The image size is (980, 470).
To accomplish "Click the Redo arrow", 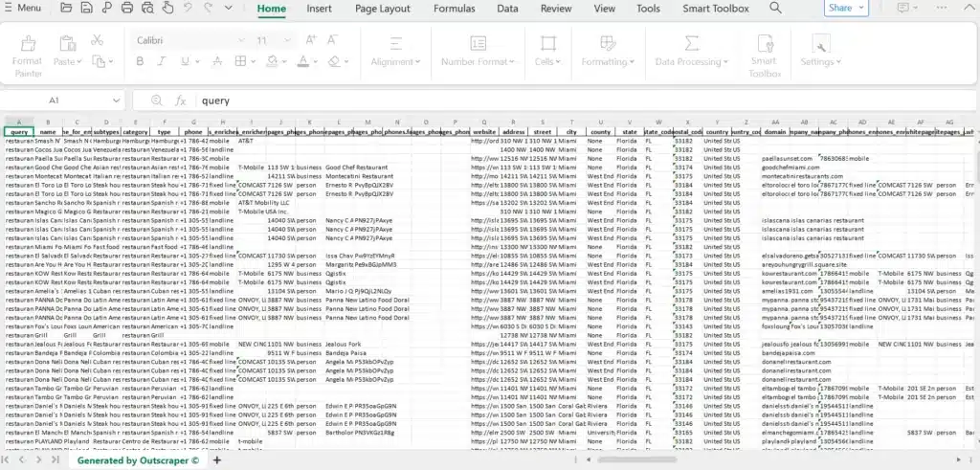I will (x=208, y=8).
